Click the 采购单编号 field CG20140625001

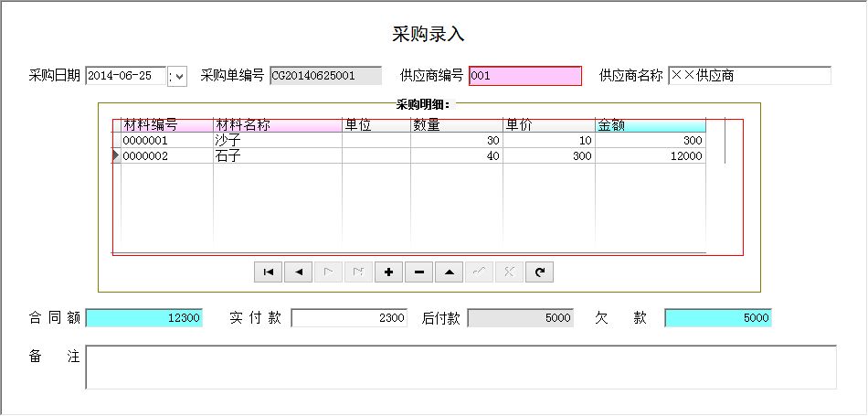pos(326,76)
